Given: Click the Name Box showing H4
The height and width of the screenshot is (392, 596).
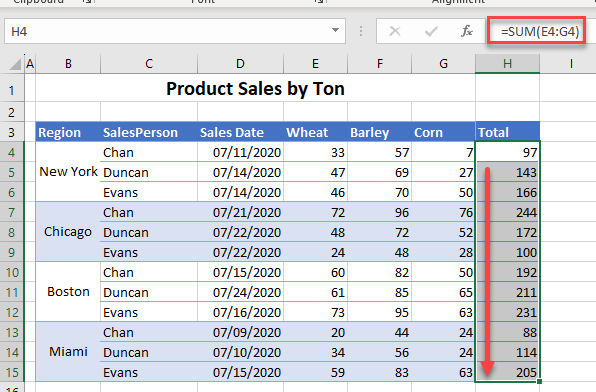Looking at the screenshot, I should 175,31.
